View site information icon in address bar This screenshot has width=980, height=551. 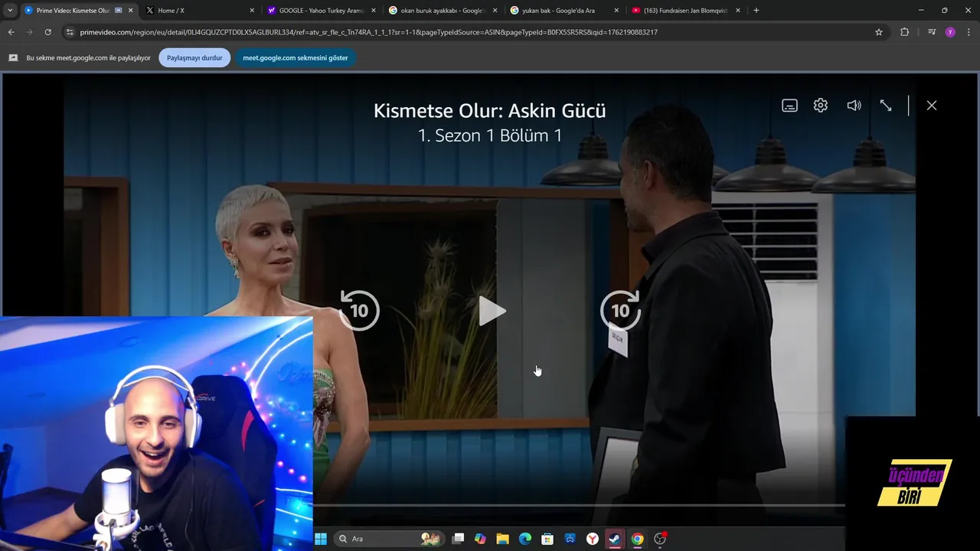tap(70, 32)
